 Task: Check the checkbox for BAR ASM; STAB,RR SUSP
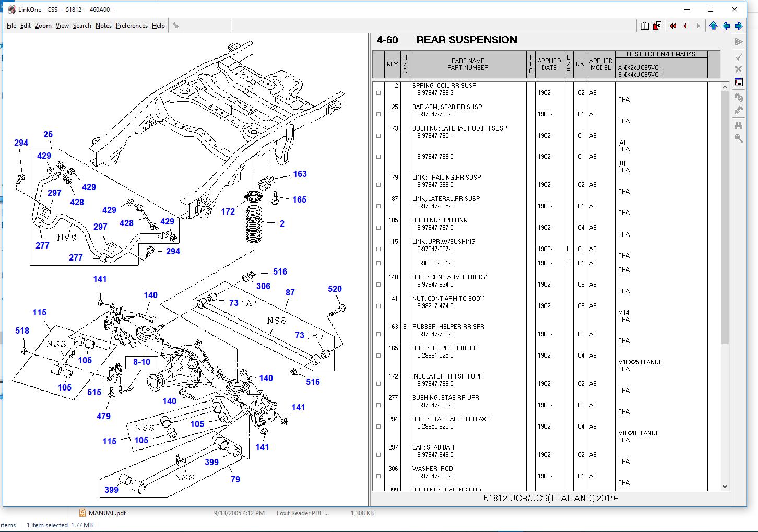378,114
